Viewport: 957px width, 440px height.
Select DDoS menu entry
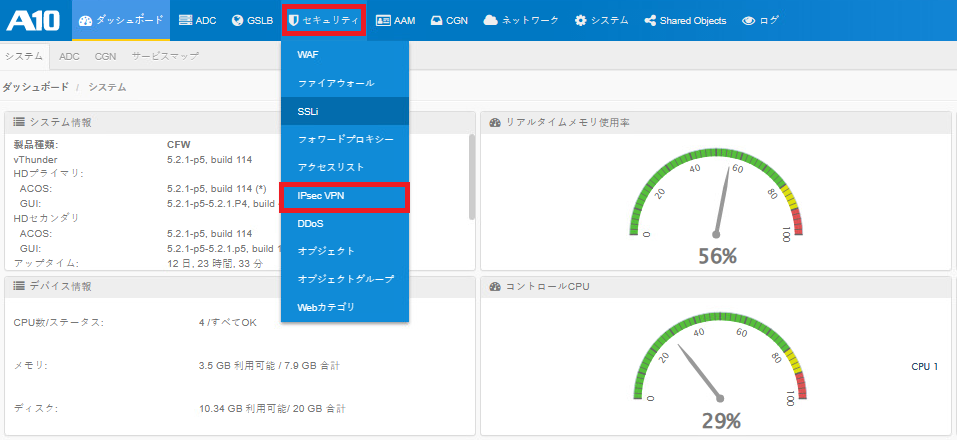click(345, 224)
